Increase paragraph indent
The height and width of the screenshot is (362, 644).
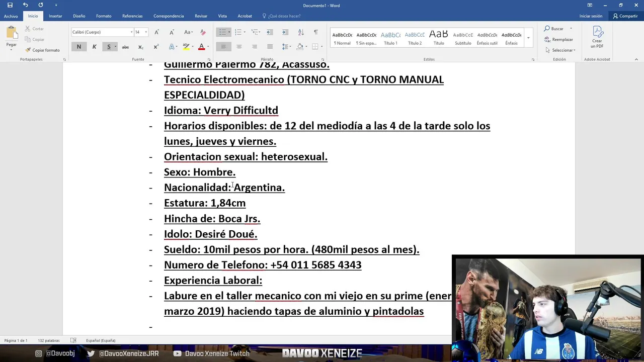click(x=285, y=32)
